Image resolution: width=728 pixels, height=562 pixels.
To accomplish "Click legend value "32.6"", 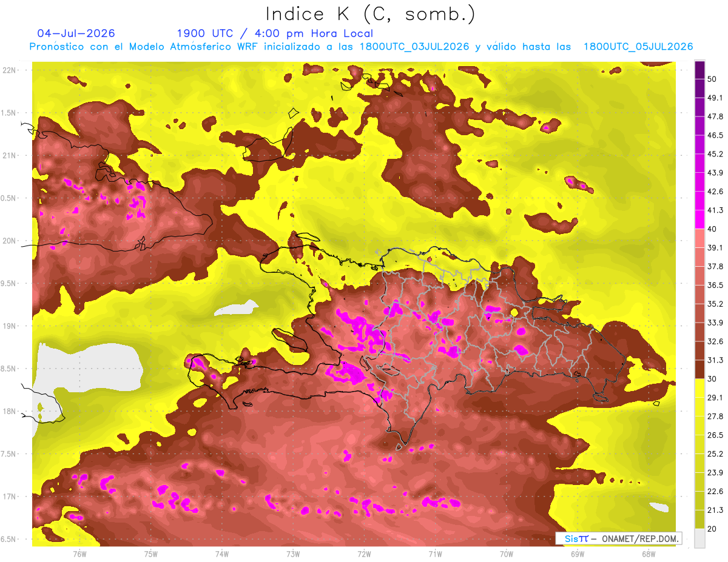I will click(x=715, y=341).
